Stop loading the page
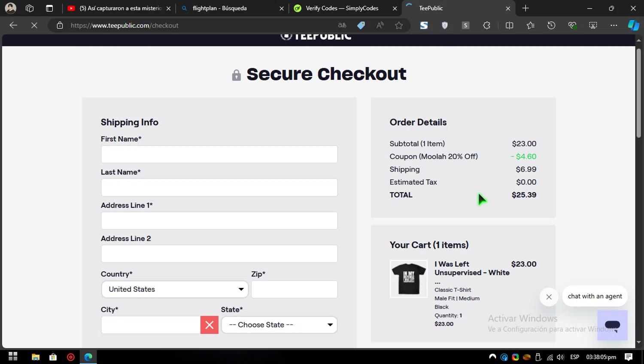The height and width of the screenshot is (364, 644). pos(34,25)
